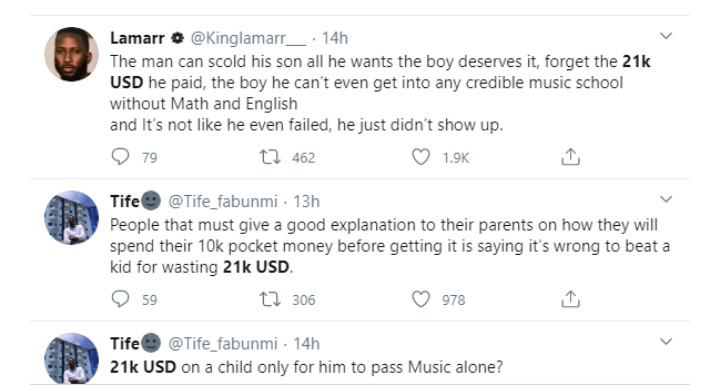Open Tife's avatar on the 14h tweet

tap(71, 358)
